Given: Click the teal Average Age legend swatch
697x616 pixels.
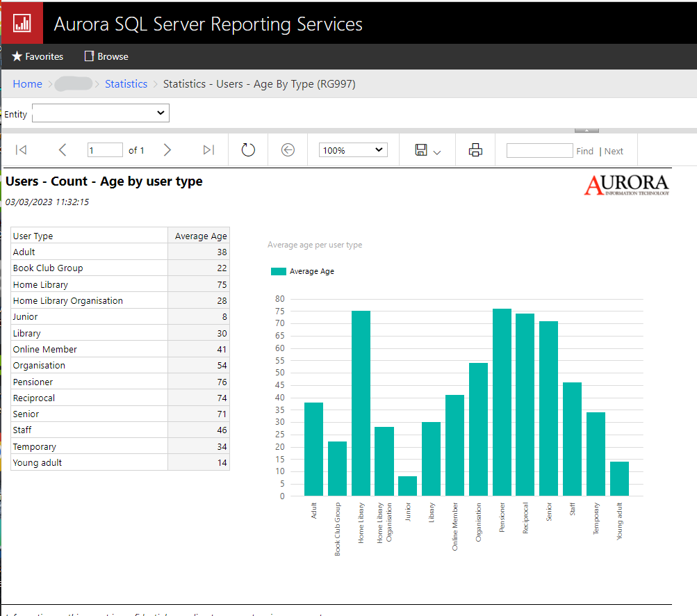Looking at the screenshot, I should [279, 271].
